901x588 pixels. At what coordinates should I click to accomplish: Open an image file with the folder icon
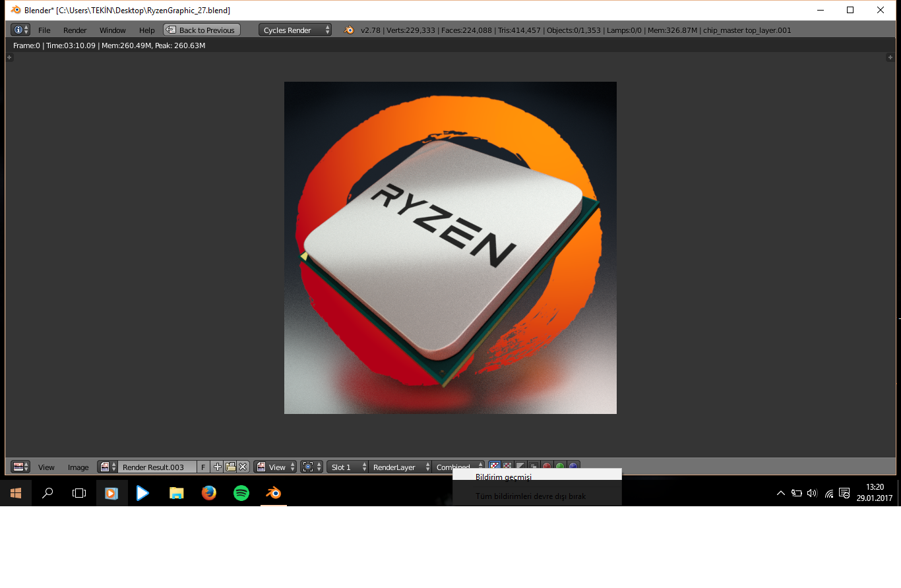click(230, 467)
